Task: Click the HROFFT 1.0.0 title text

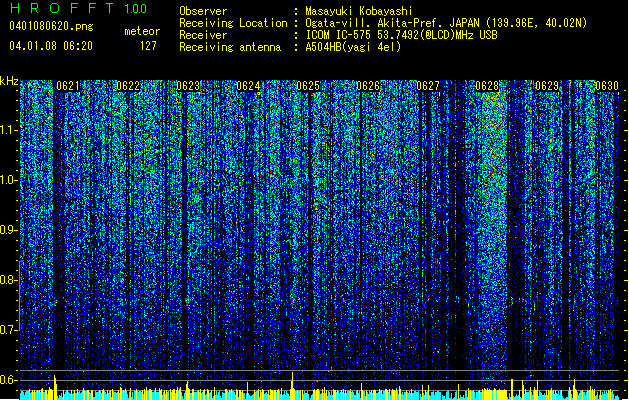Action: click(78, 8)
